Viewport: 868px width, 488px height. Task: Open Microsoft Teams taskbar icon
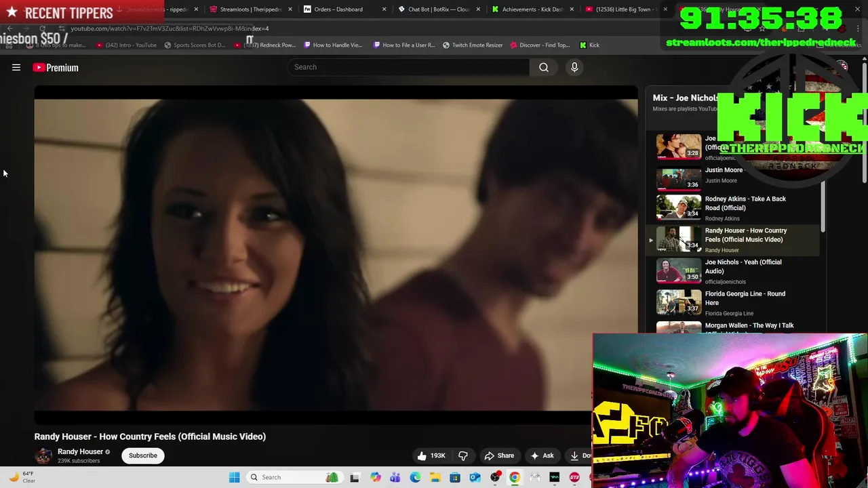[x=395, y=477]
